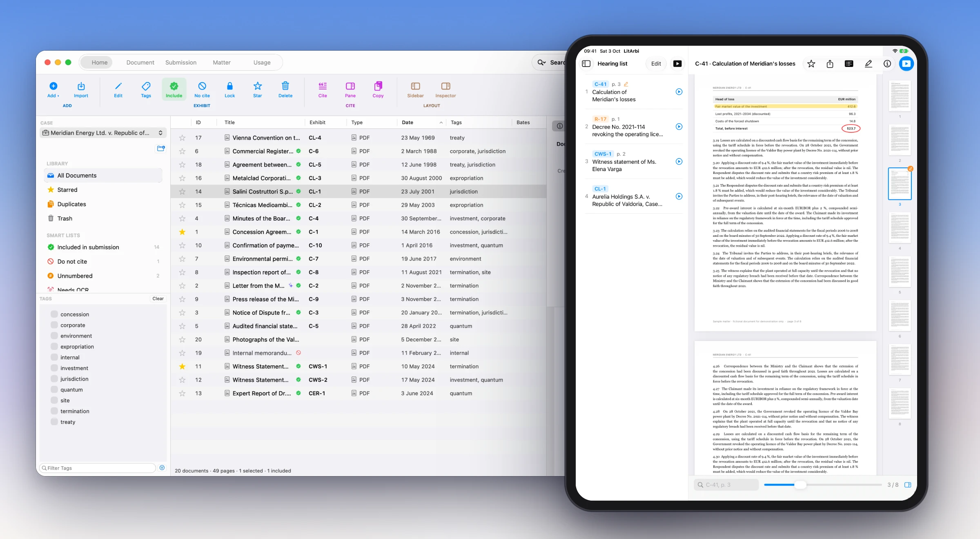This screenshot has width=980, height=539.
Task: Sort documents by the Date column header
Action: (422, 122)
